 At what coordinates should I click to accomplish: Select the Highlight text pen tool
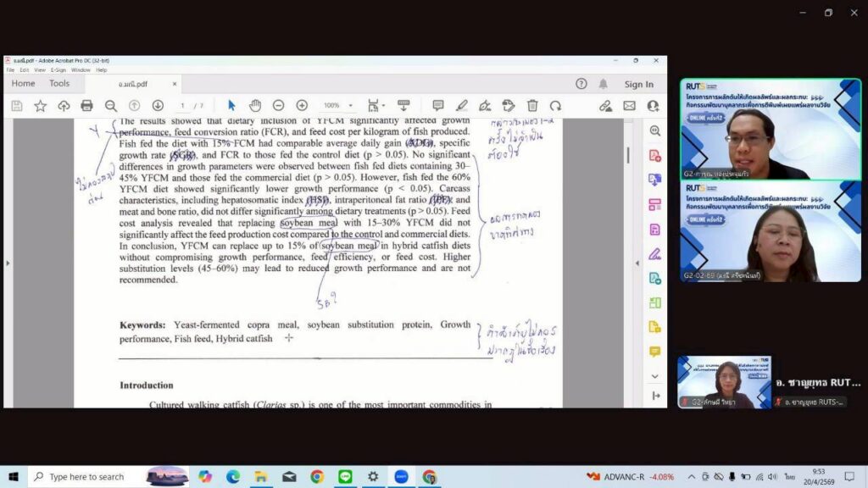462,106
